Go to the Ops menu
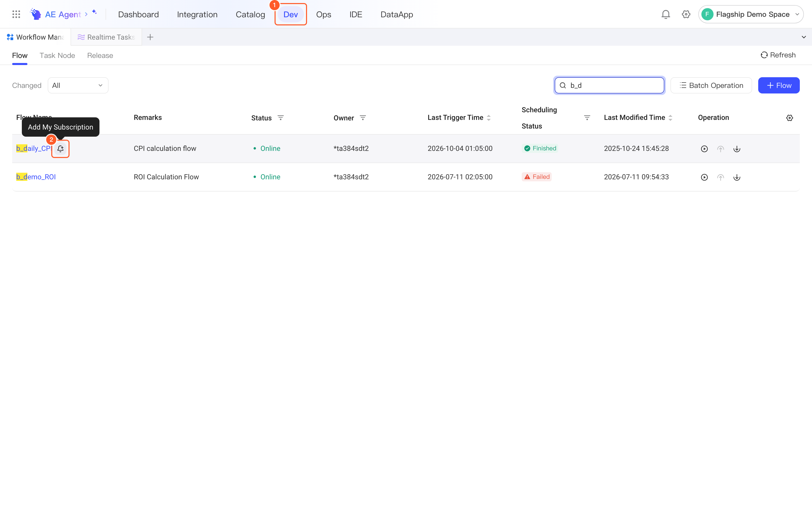The width and height of the screenshot is (812, 508). tap(324, 14)
